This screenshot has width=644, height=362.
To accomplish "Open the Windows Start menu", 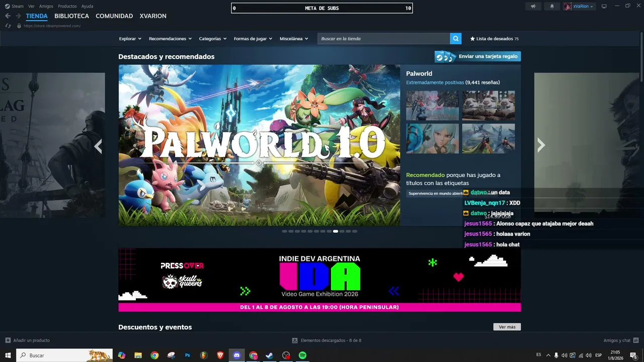I will coord(8,355).
